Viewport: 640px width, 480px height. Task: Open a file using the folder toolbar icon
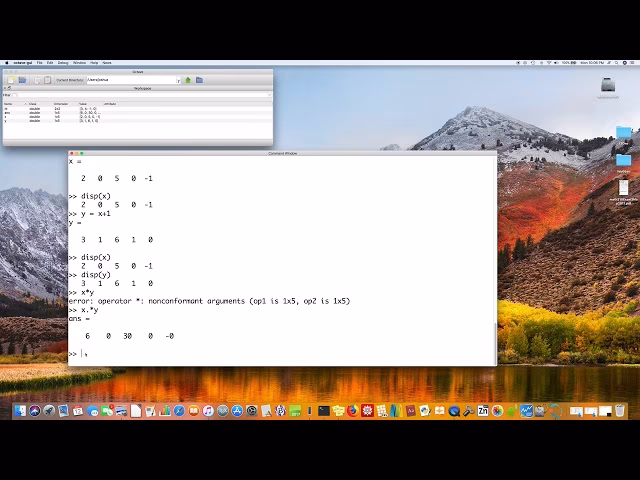tap(22, 80)
